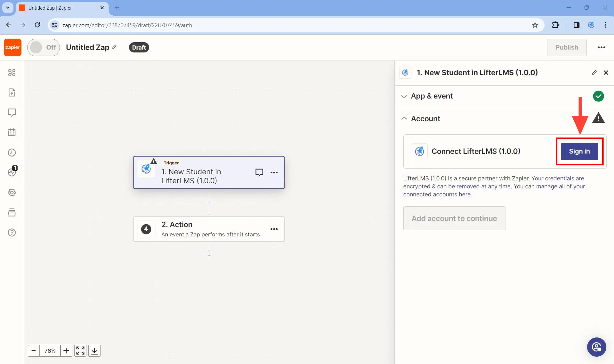Click the Zapier logo home icon
The height and width of the screenshot is (364, 614).
12,47
